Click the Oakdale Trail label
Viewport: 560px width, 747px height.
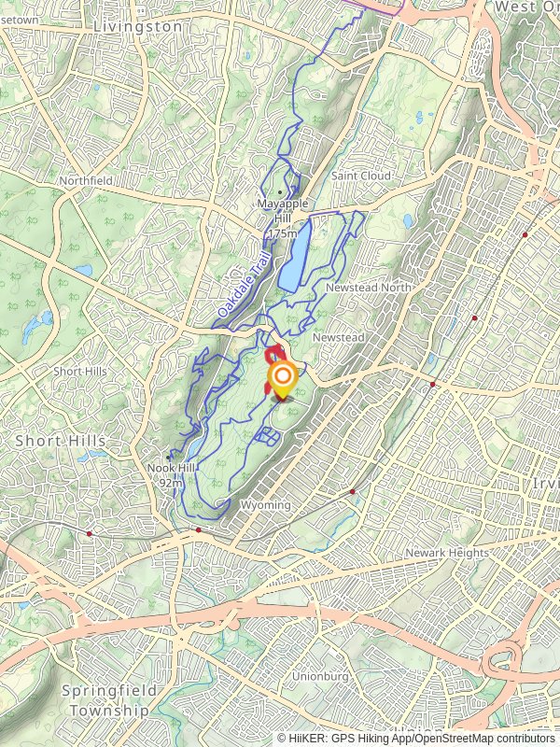coord(244,286)
